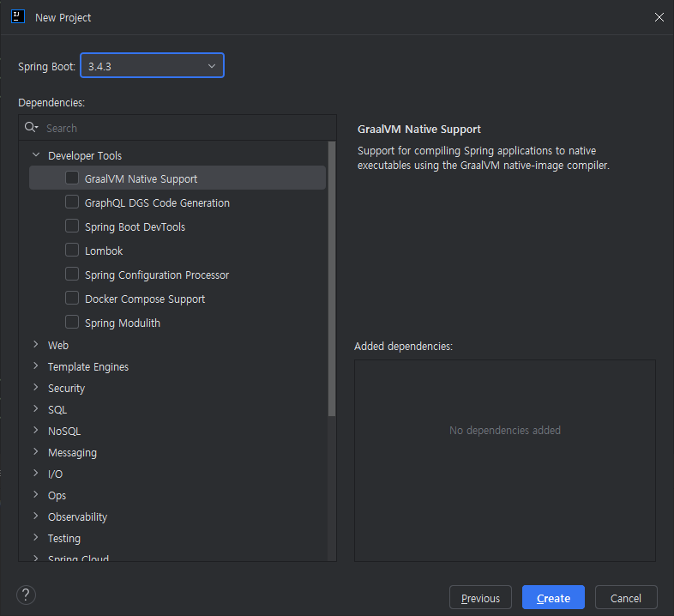674x616 pixels.
Task: Expand the Testing category
Action: pyautogui.click(x=36, y=538)
